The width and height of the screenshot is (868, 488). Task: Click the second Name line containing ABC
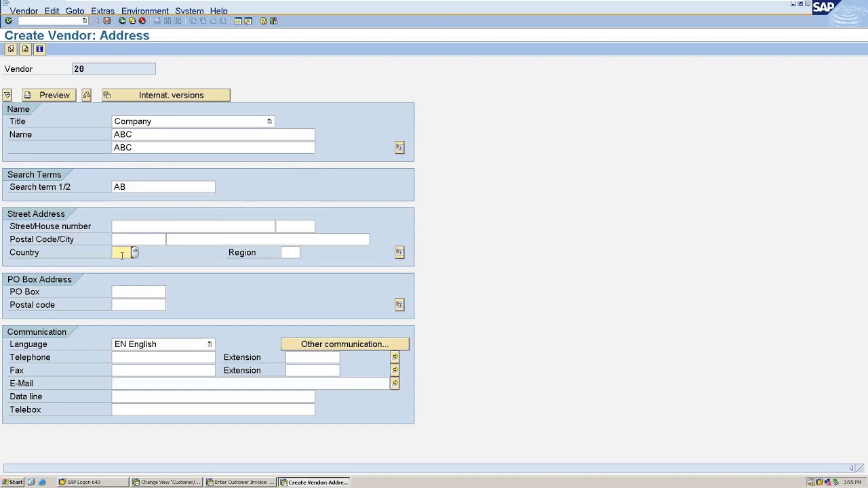tap(213, 147)
